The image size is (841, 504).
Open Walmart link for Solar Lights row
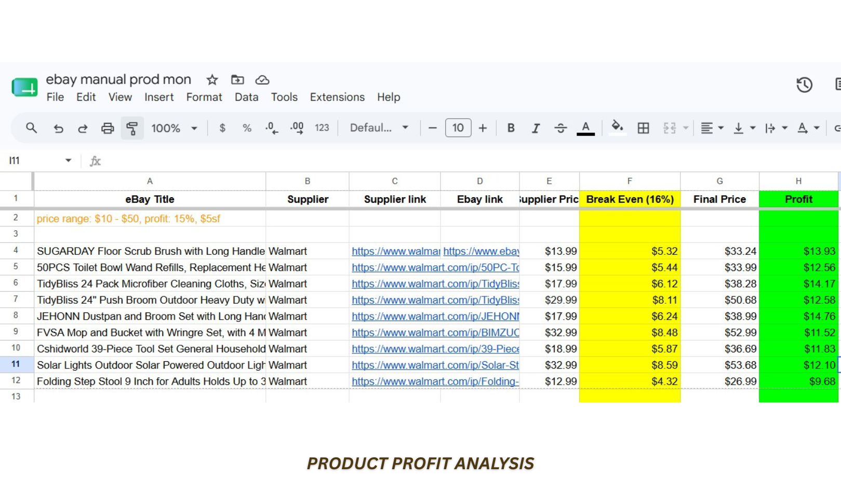[435, 365]
